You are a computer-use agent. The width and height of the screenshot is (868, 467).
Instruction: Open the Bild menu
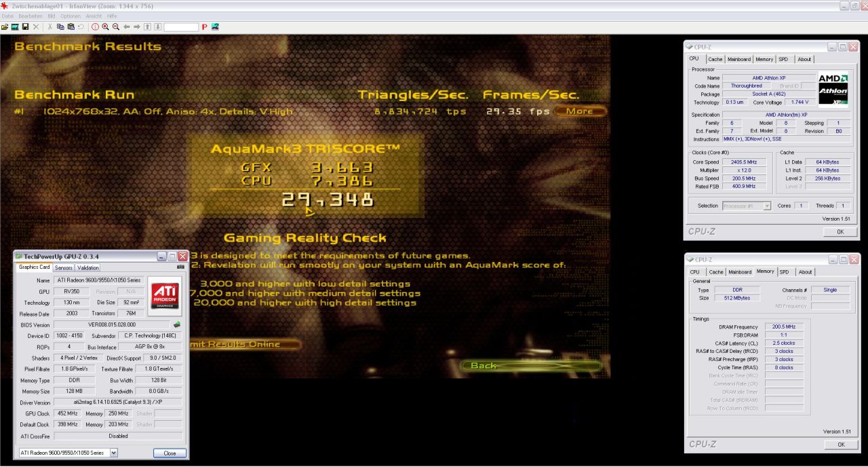(52, 16)
